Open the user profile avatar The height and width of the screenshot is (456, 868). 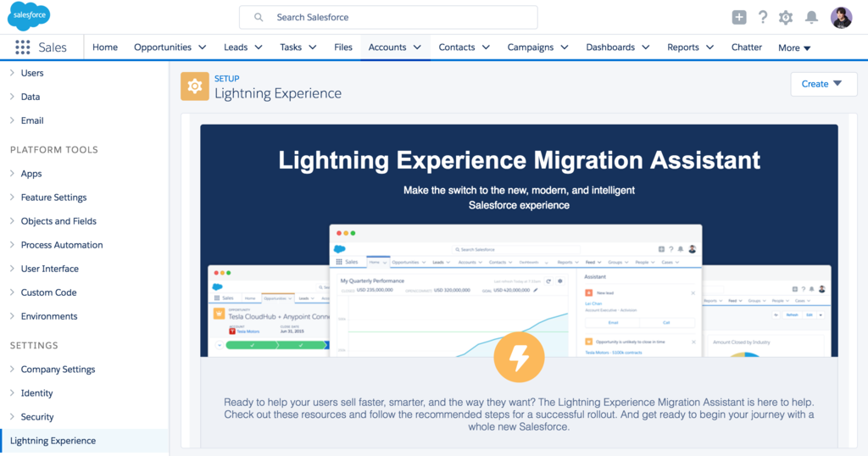click(842, 18)
